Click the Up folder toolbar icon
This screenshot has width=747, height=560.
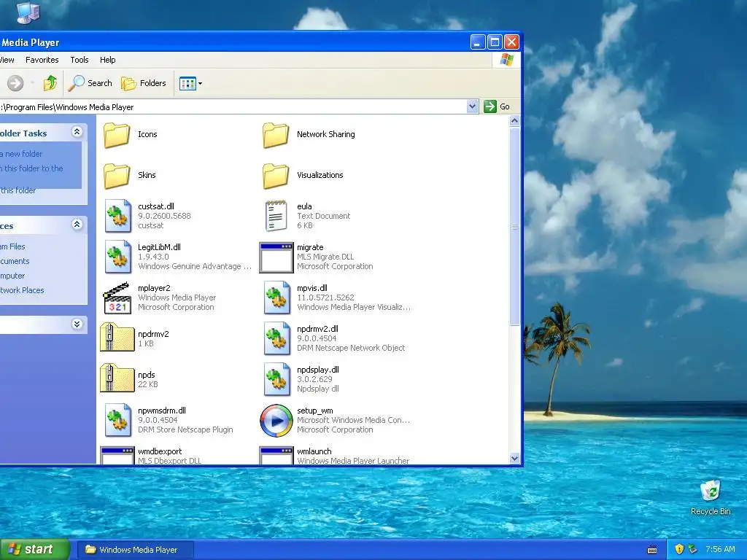tap(50, 83)
